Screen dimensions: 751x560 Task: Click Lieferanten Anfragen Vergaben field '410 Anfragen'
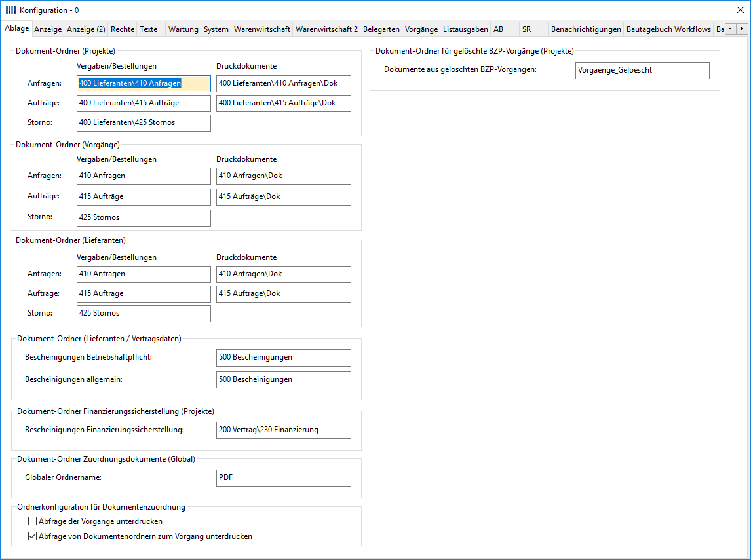(144, 274)
